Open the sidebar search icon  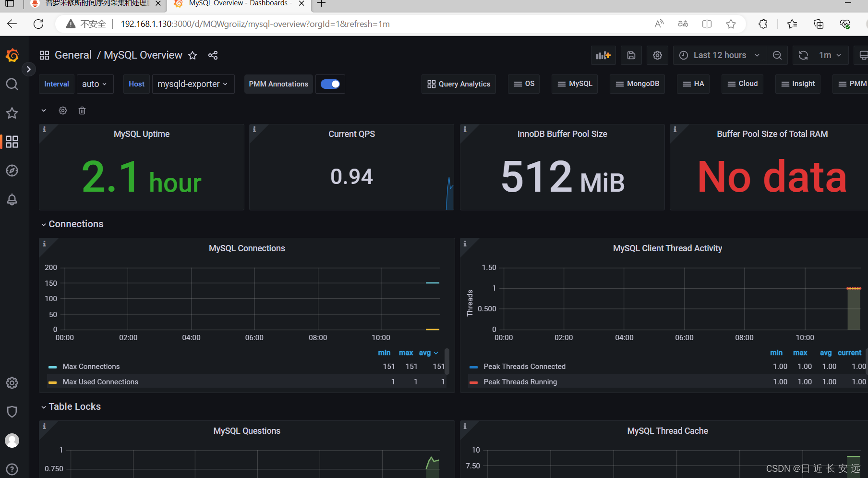(12, 85)
